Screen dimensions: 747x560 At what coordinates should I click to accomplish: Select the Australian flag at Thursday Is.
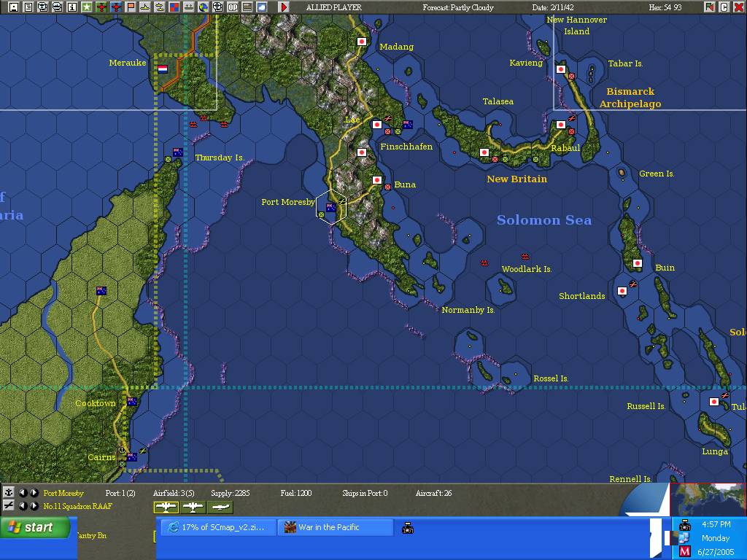click(178, 152)
